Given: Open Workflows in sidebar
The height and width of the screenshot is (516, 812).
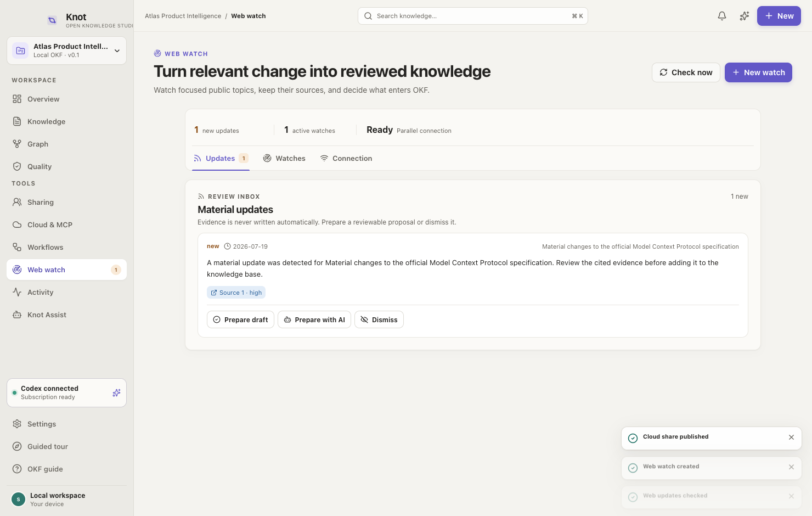Looking at the screenshot, I should tap(66, 247).
